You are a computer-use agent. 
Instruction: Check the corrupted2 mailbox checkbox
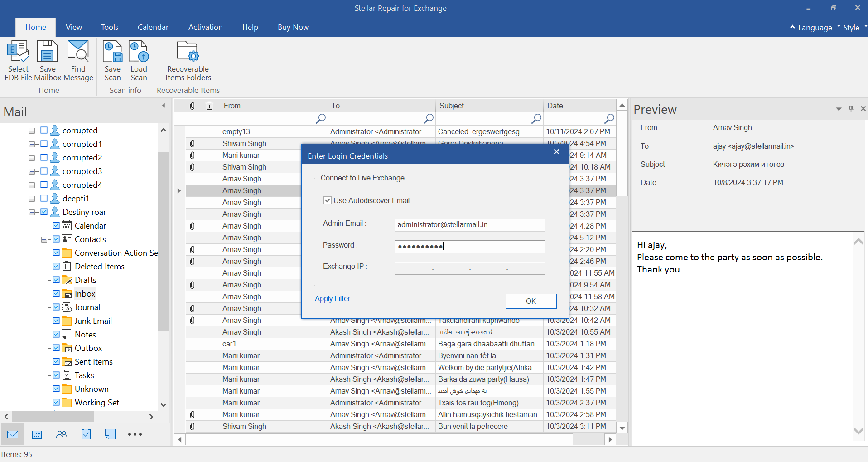44,157
